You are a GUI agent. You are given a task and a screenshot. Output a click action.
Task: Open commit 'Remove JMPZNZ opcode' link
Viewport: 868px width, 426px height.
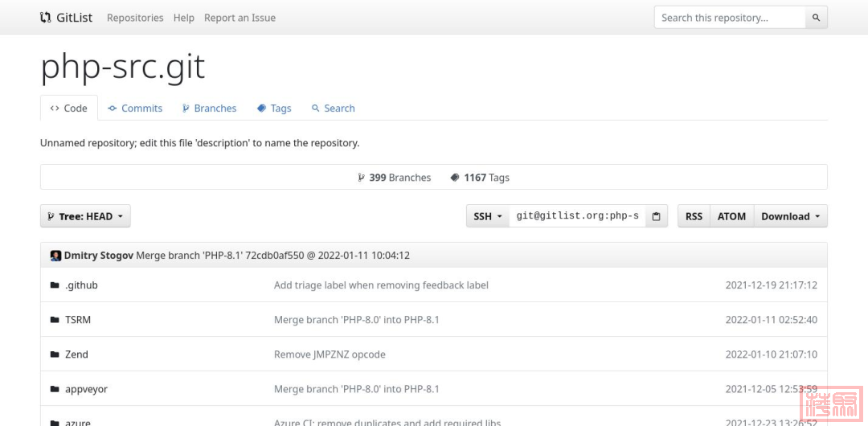[330, 354]
